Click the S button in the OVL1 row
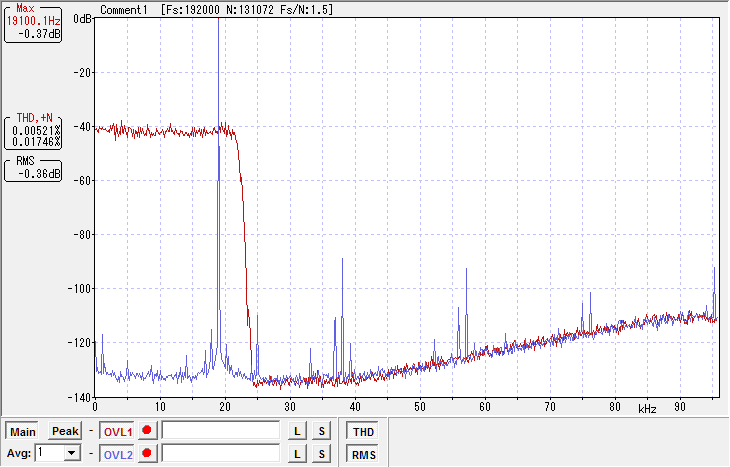The width and height of the screenshot is (730, 467). (321, 431)
